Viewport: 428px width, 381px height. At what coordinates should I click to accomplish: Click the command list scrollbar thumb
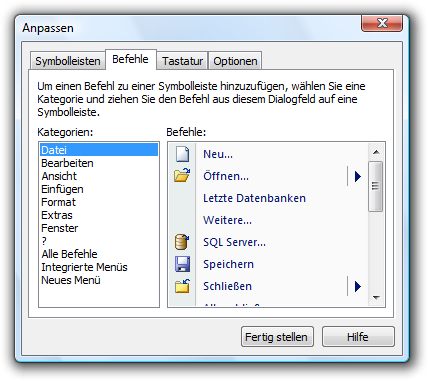[376, 186]
